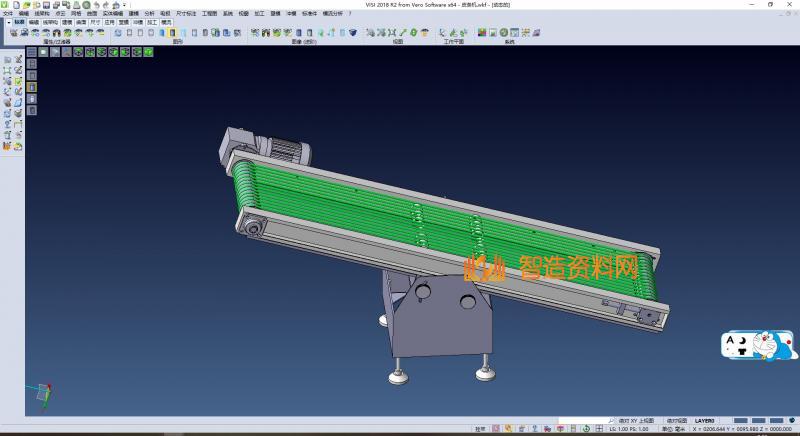Click the LAYER0 label in status bar
Image resolution: width=800 pixels, height=436 pixels.
705,421
